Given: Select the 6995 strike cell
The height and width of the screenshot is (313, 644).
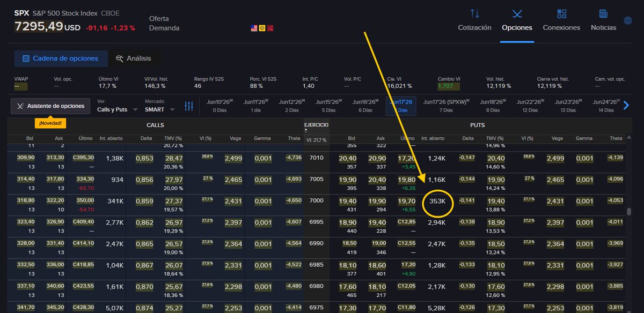Looking at the screenshot, I should pos(317,222).
